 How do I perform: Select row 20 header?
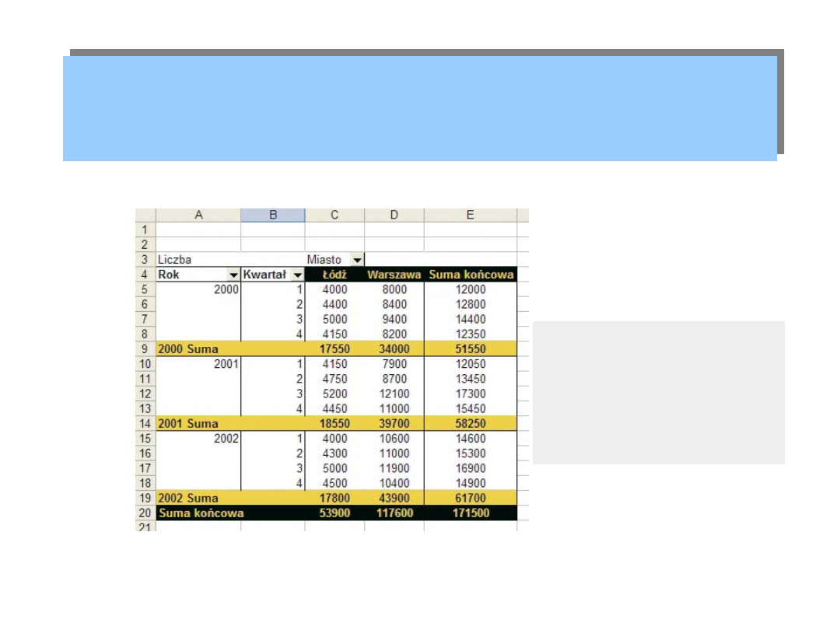point(145,513)
